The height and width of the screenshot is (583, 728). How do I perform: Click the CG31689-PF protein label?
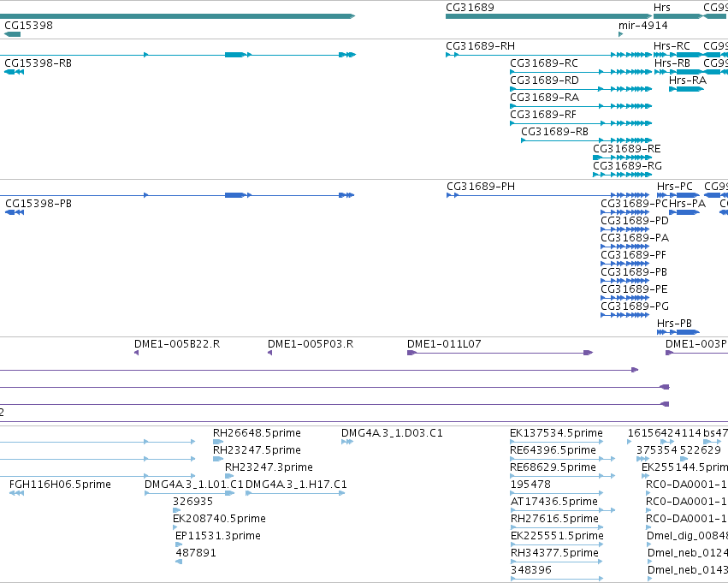[633, 255]
